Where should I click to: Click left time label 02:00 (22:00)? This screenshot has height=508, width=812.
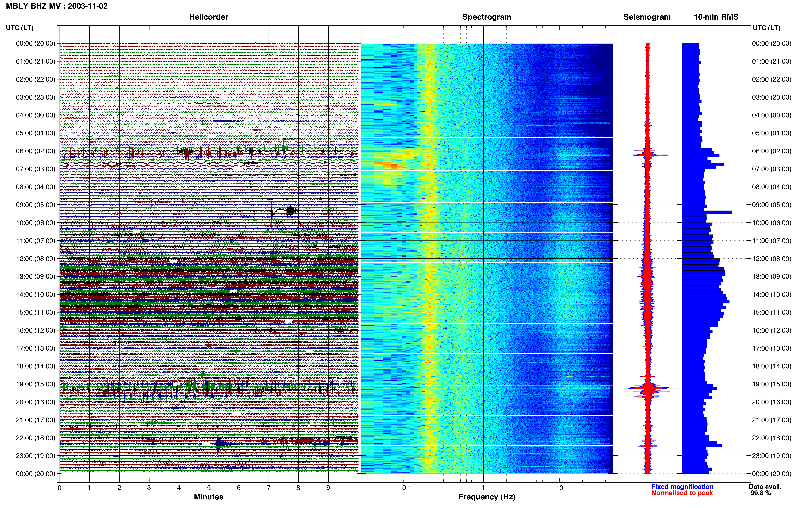(x=36, y=79)
